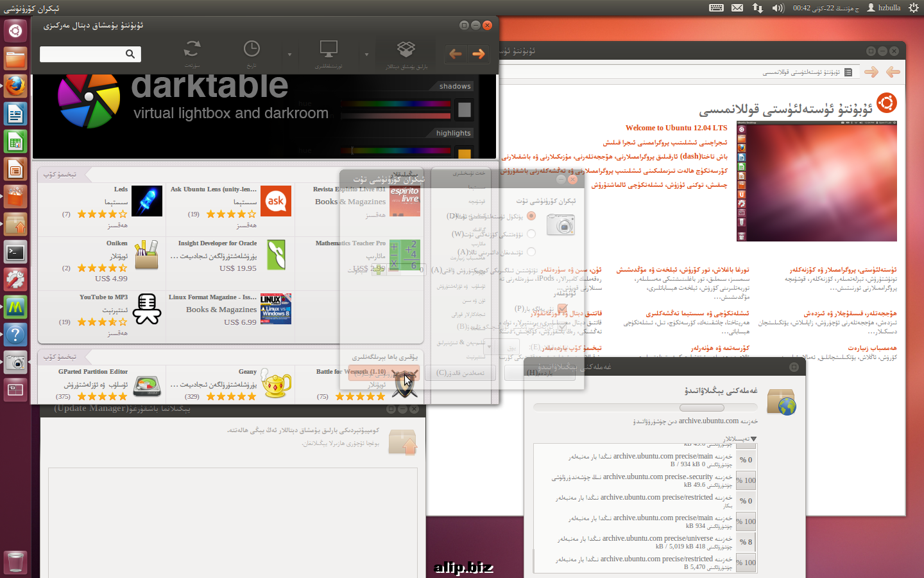Viewport: 924px width, 578px height.
Task: Open System Settings from the launcher
Action: pos(15,280)
